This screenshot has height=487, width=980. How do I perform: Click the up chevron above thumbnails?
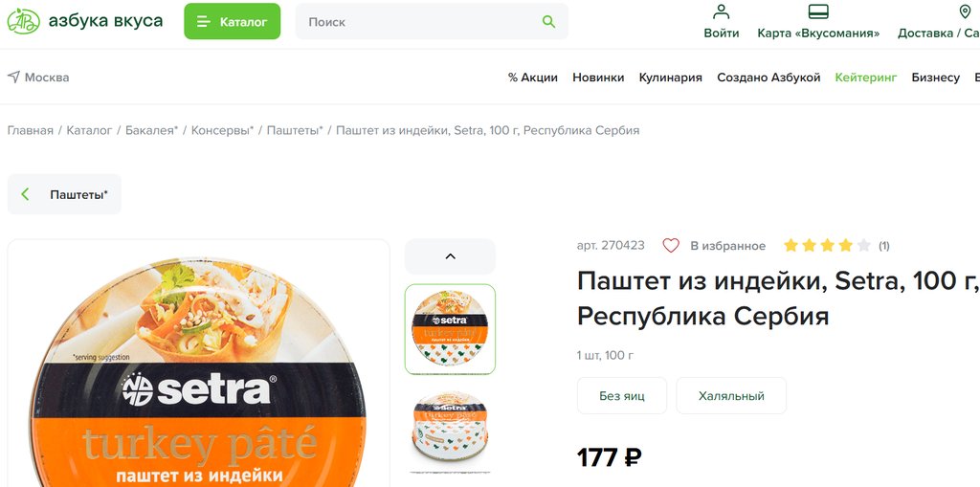tap(450, 256)
